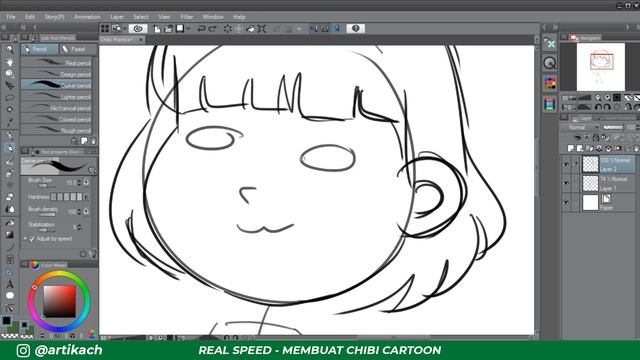The image size is (640, 360).
Task: Select the Fill bucket tool
Action: pos(10,223)
